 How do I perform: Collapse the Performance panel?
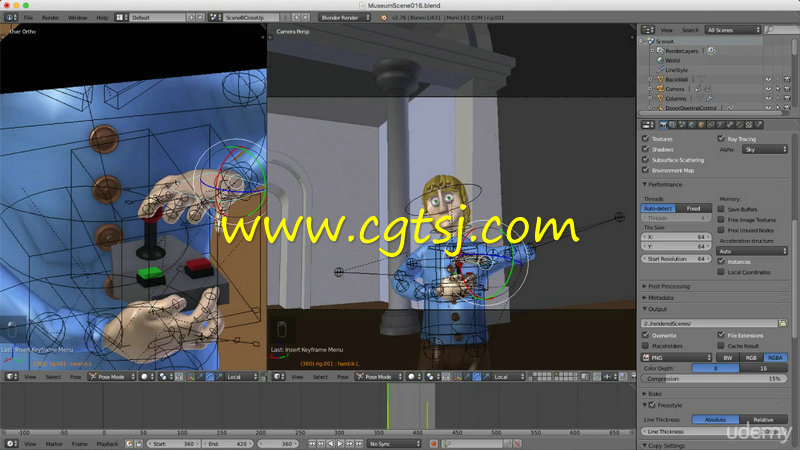[664, 184]
